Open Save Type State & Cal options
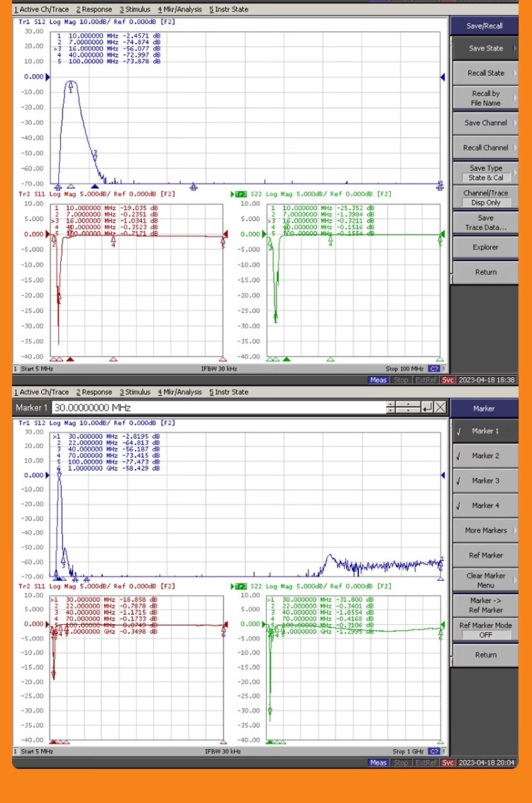This screenshot has height=803, width=532. pyautogui.click(x=486, y=173)
